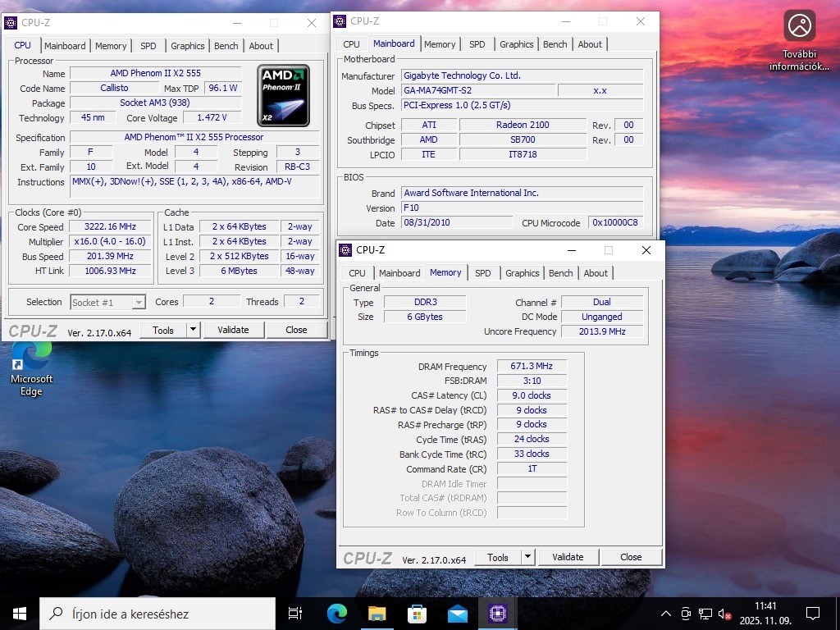Expand the Tools dropdown arrow in CPU window

click(194, 330)
